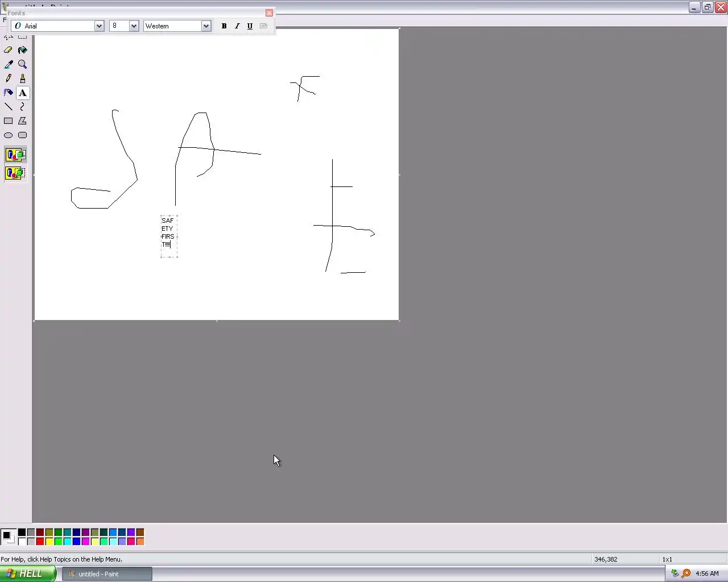The height and width of the screenshot is (582, 728).
Task: Pick the bright blue color swatch
Action: pyautogui.click(x=76, y=542)
